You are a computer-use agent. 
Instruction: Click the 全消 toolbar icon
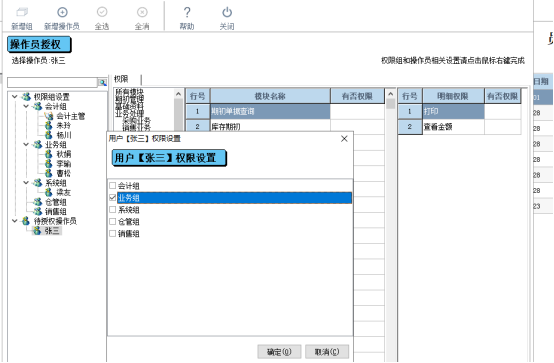(142, 12)
